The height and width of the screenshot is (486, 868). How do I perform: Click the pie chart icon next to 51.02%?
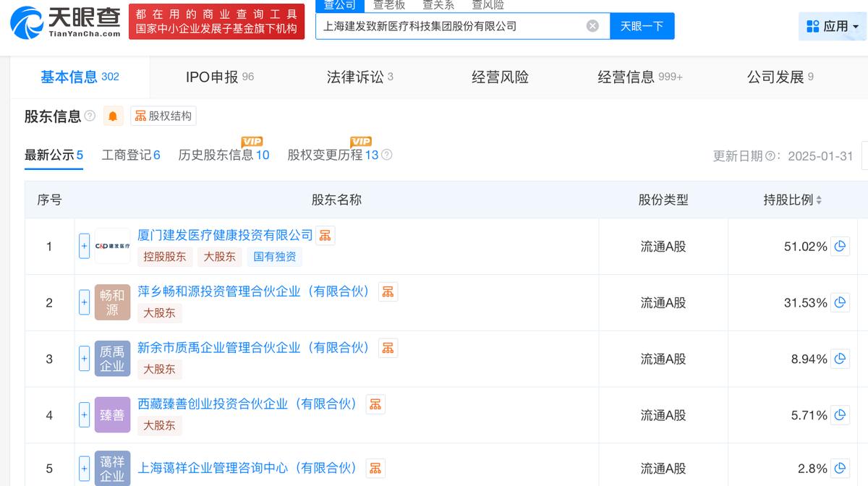point(840,247)
